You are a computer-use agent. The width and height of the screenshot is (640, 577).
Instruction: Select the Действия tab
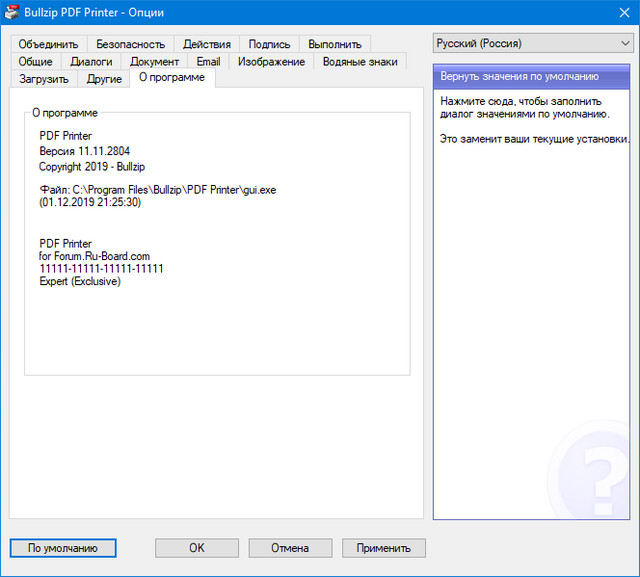coord(207,44)
